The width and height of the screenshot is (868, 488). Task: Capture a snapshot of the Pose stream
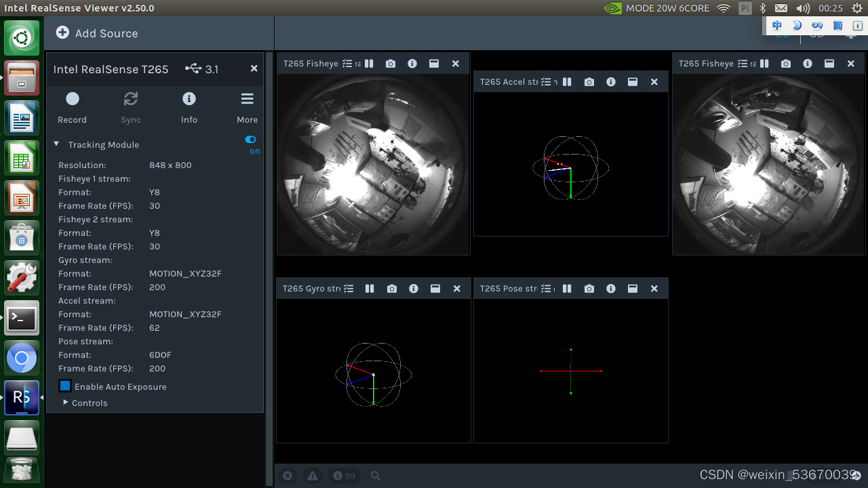click(589, 288)
